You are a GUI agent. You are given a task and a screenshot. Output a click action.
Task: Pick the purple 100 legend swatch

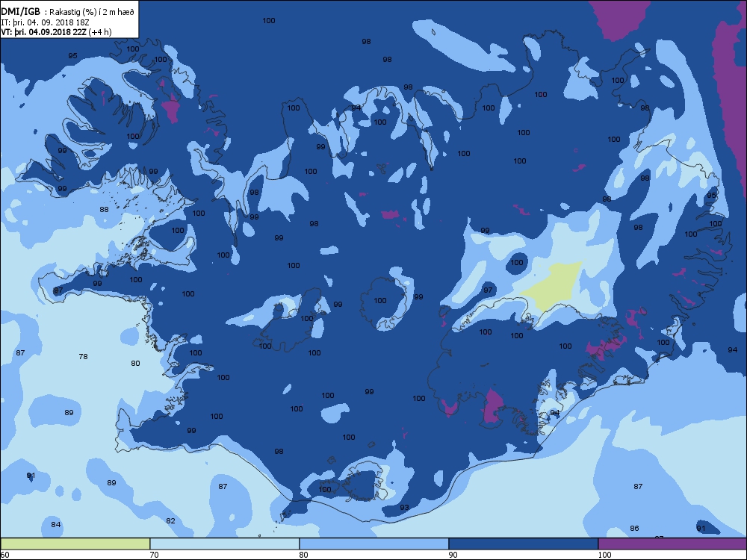tap(672, 544)
